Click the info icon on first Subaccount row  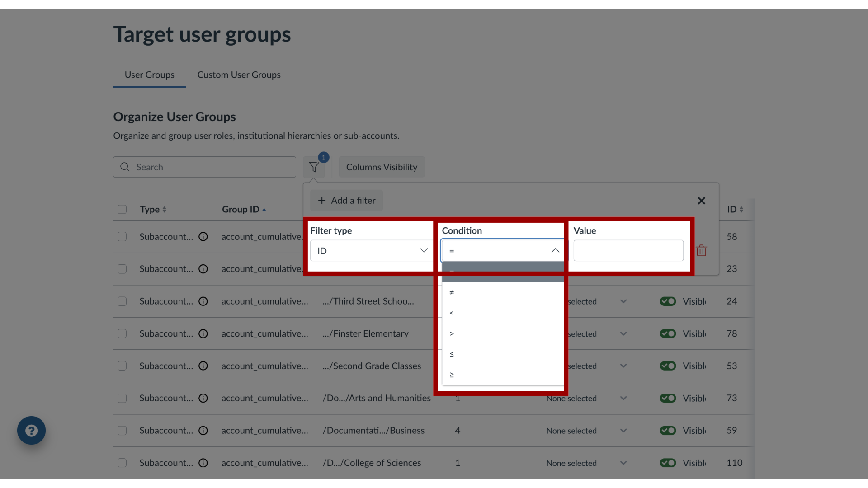[x=203, y=237]
